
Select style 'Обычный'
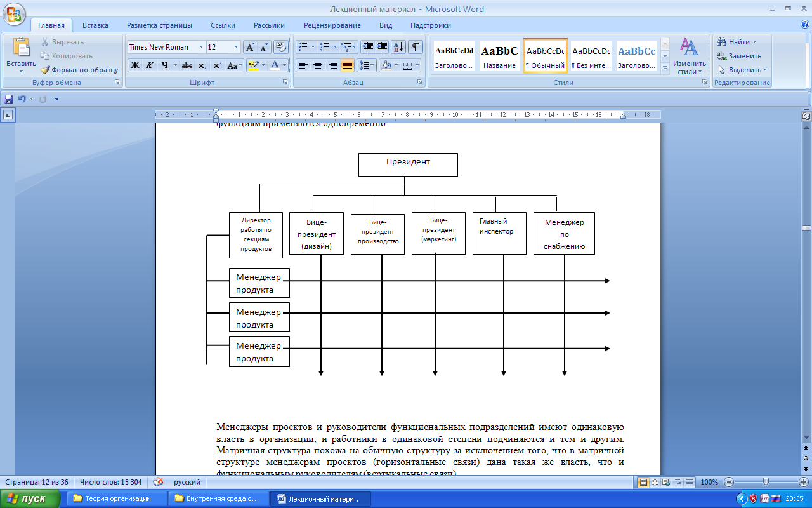pyautogui.click(x=545, y=56)
